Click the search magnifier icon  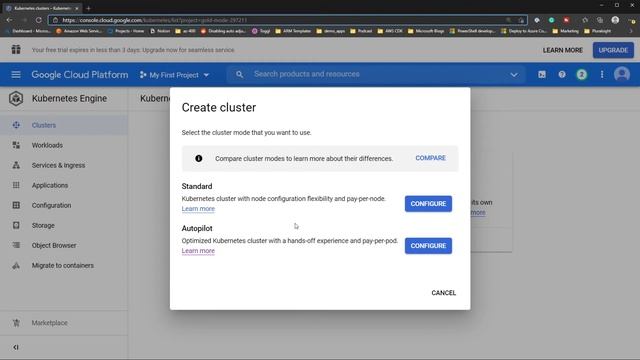[240, 74]
